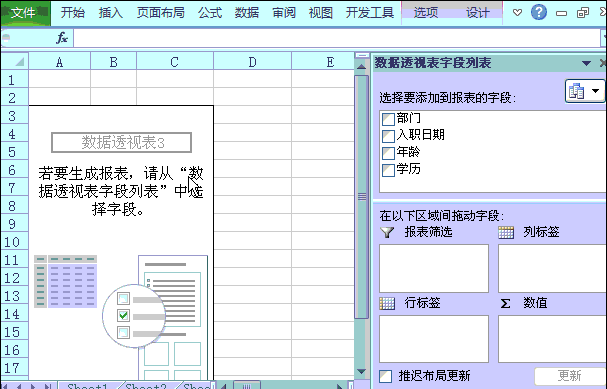The width and height of the screenshot is (607, 389).
Task: Click the column grid icon beside 列标签
Action: pos(506,232)
